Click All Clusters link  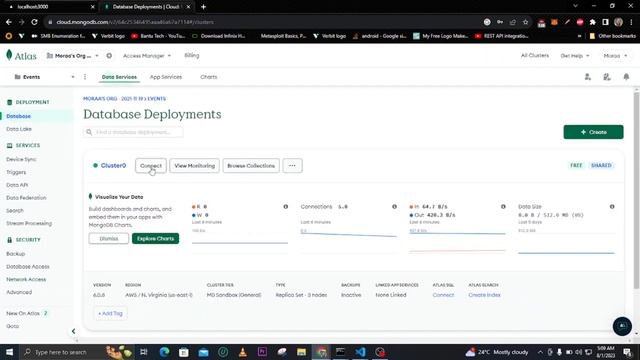pos(535,55)
